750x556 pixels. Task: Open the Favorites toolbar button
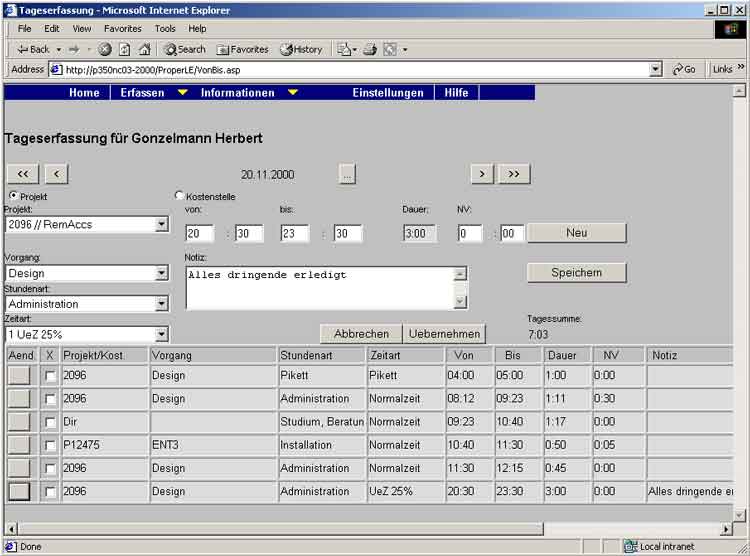pyautogui.click(x=243, y=49)
